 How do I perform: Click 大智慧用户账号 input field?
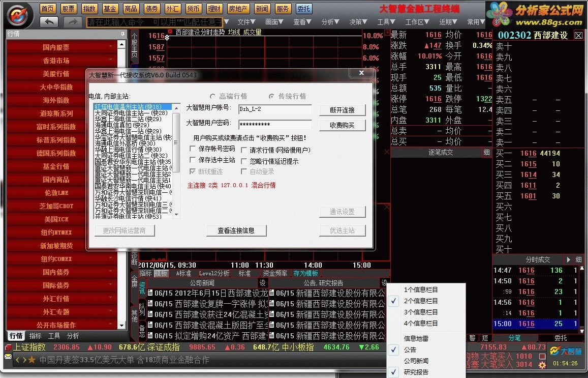(275, 109)
